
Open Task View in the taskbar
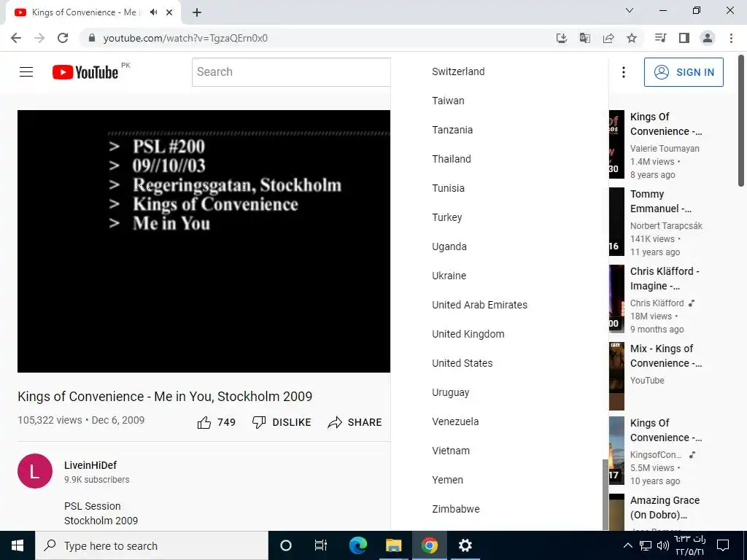point(321,545)
